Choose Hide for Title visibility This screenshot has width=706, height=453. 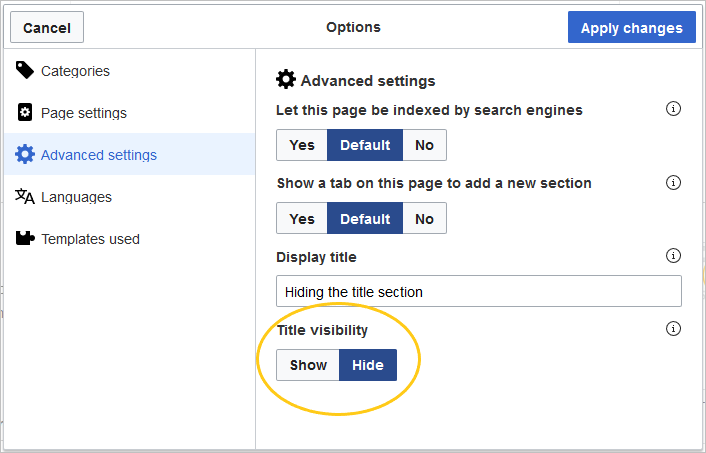368,365
